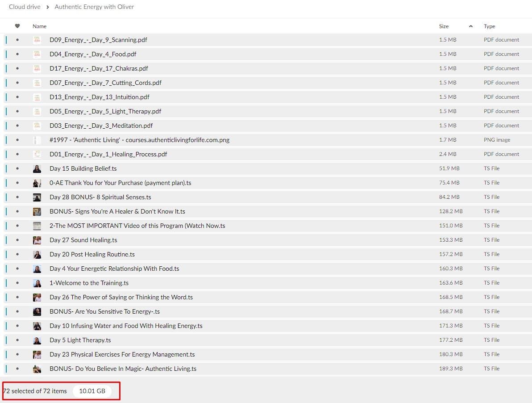Go to Cloud drive in the breadcrumb
The width and height of the screenshot is (532, 403).
click(x=25, y=7)
